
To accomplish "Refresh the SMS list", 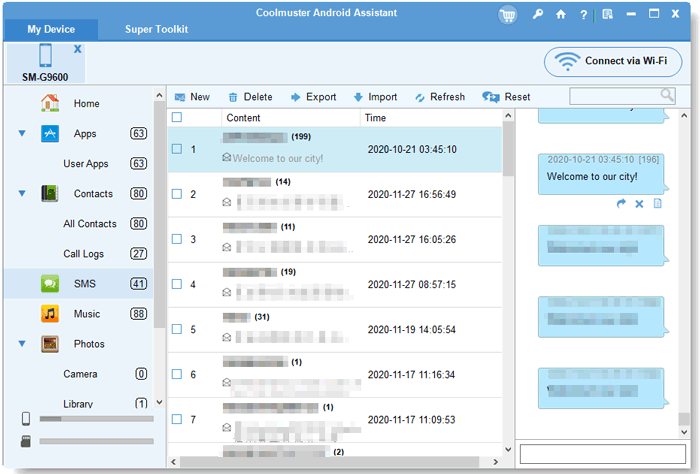I will point(440,97).
